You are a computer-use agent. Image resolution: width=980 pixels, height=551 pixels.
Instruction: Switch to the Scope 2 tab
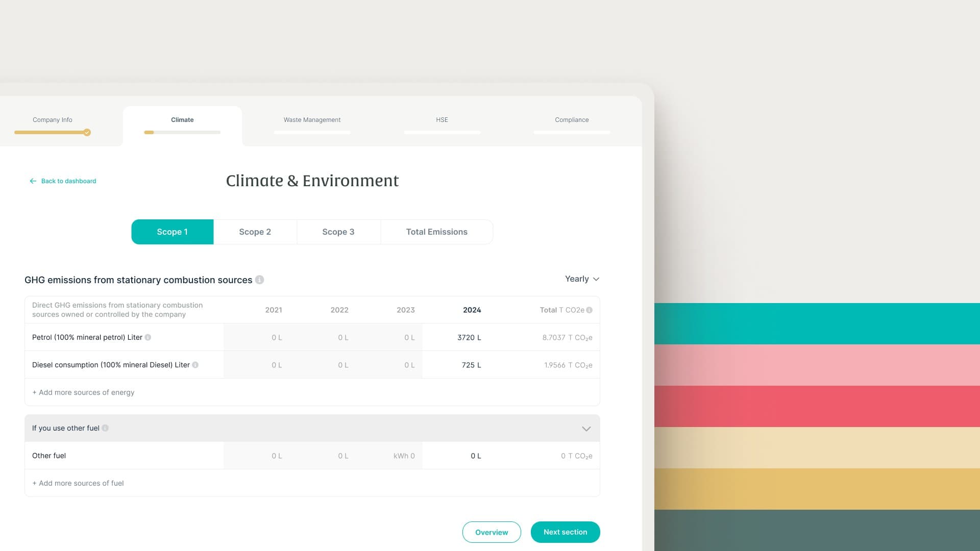[255, 232]
